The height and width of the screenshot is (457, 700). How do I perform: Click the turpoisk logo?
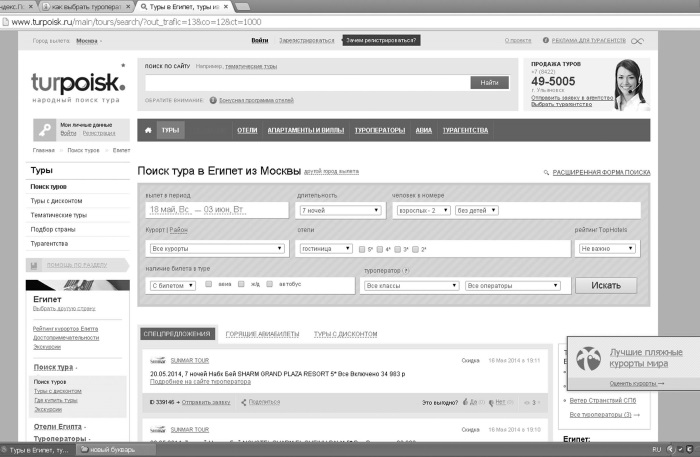coord(77,82)
